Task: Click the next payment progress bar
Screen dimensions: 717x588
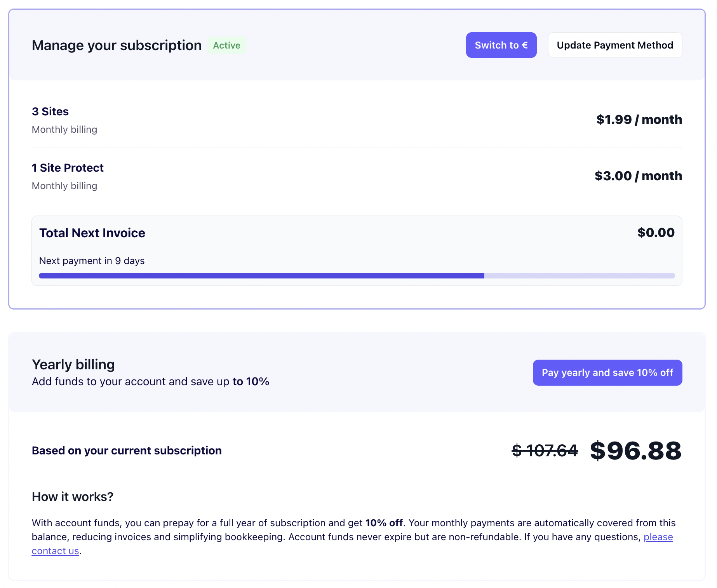Action: point(357,276)
